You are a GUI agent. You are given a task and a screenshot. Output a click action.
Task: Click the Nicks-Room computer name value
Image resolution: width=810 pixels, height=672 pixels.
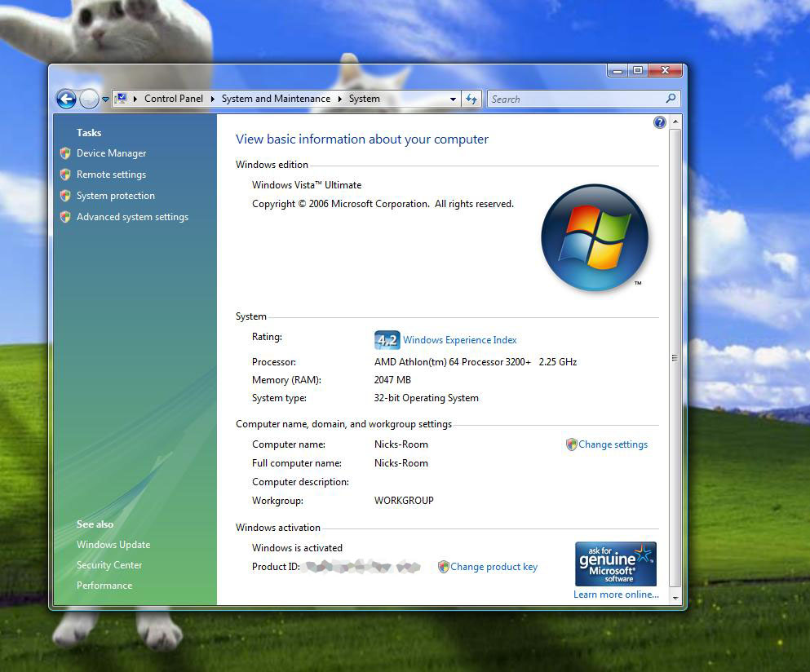click(x=401, y=444)
